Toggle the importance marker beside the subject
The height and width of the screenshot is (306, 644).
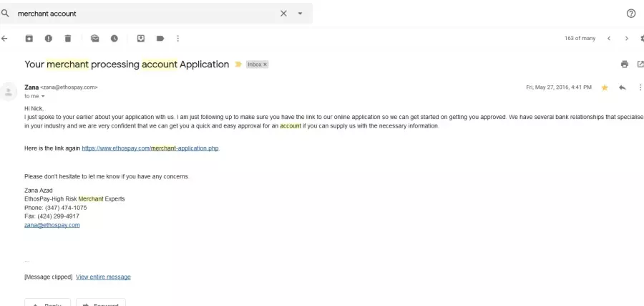coord(238,64)
